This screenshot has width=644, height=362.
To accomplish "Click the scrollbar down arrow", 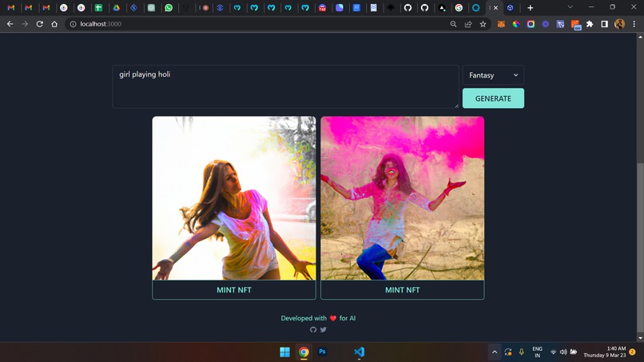I will coord(640,338).
